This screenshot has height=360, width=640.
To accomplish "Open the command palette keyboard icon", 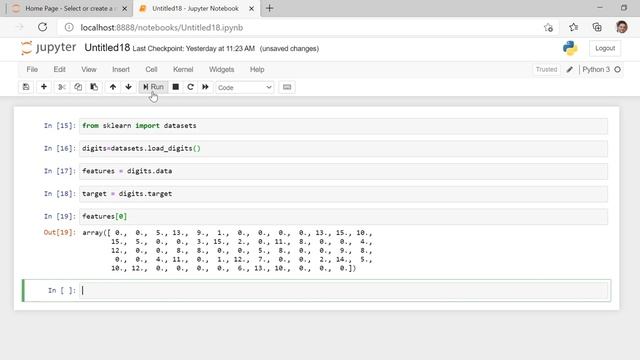I will (x=287, y=87).
